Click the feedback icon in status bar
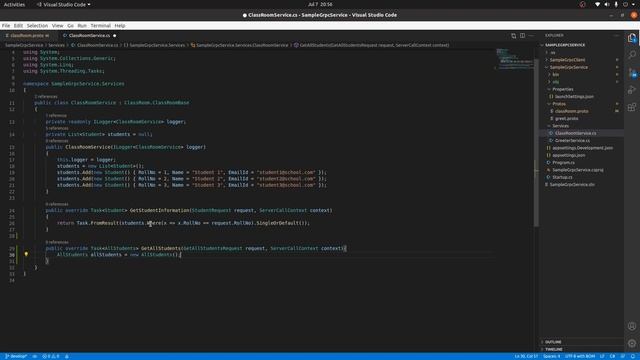The image size is (640, 360). pos(623,356)
